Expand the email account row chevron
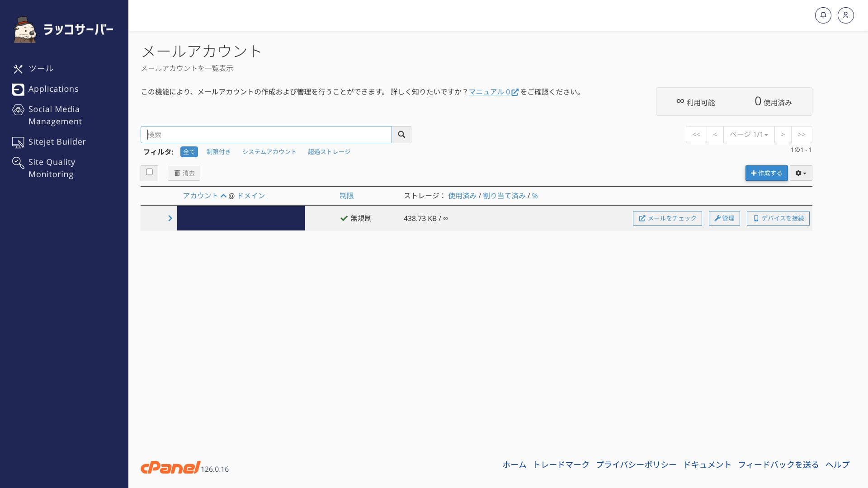 170,218
